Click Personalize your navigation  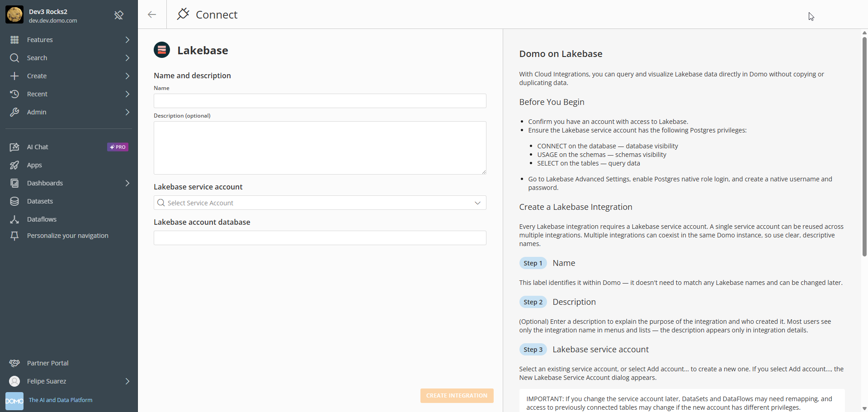69,236
